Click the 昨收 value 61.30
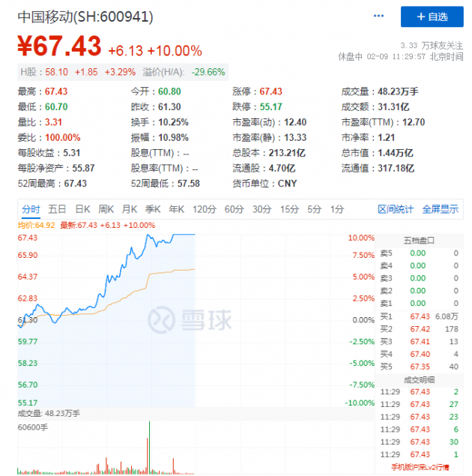472x476 pixels. pyautogui.click(x=169, y=107)
